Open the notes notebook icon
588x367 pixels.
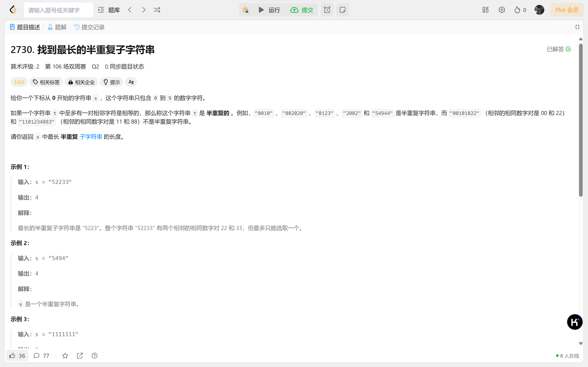[x=342, y=10]
